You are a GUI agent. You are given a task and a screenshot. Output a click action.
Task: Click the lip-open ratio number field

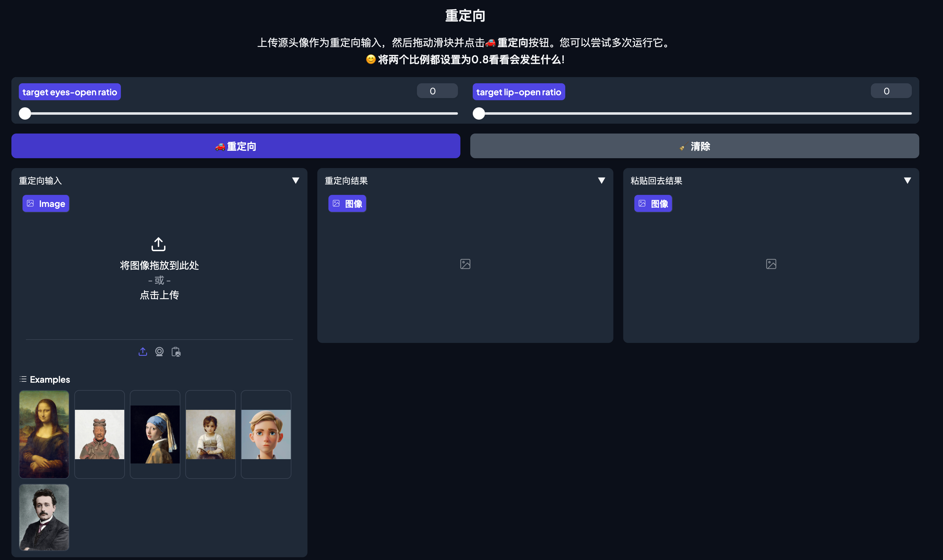[x=891, y=91]
